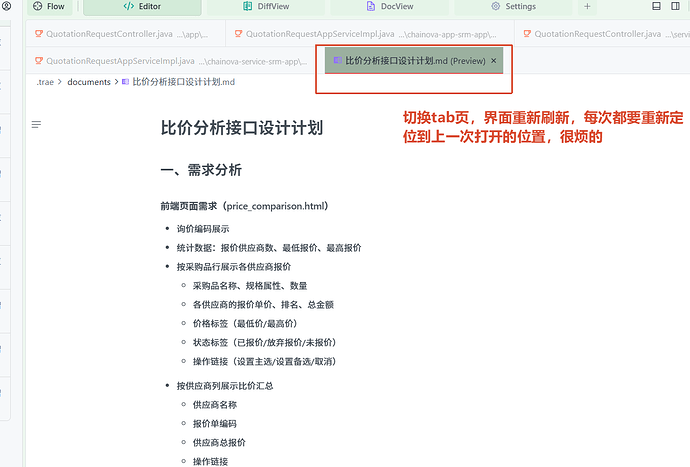Expand the .trae breadcrumb folder
Viewport: 690px width, 467px height.
(44, 82)
